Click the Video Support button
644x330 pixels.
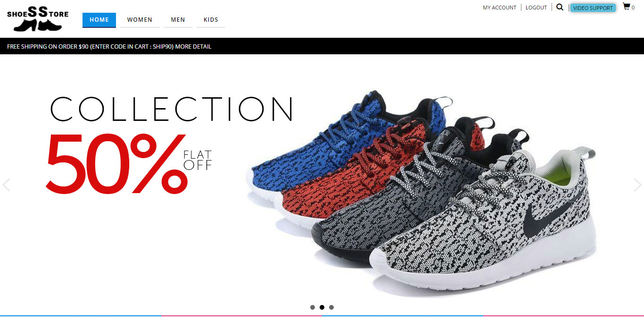coord(593,8)
